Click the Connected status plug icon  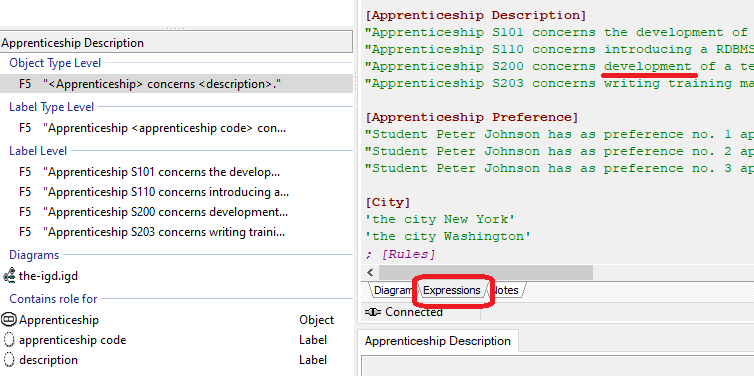point(373,313)
